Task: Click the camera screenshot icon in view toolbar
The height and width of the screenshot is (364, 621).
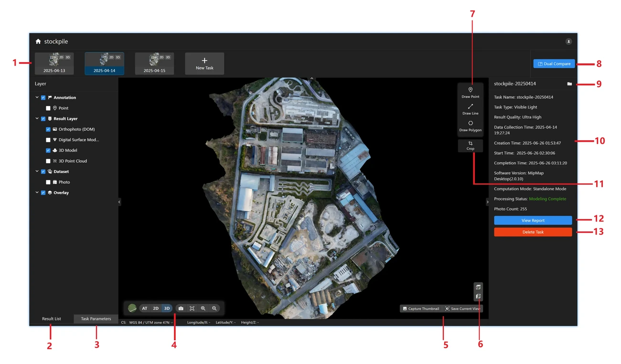Action: [x=181, y=309]
